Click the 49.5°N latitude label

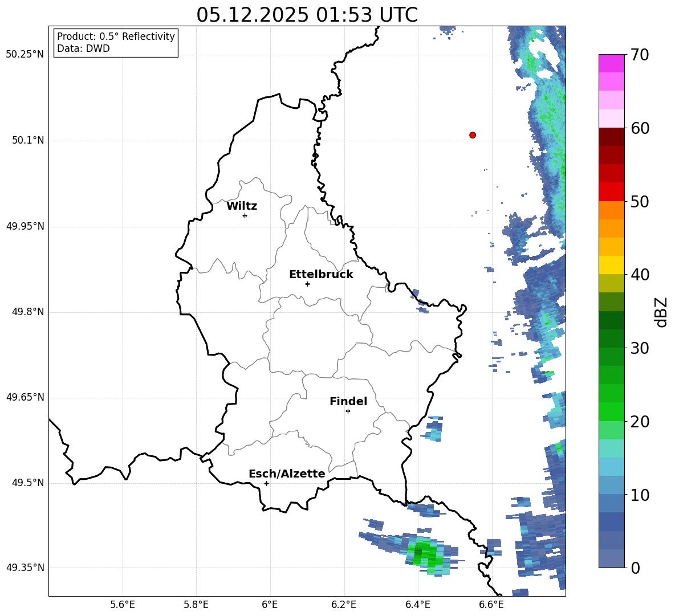point(27,483)
